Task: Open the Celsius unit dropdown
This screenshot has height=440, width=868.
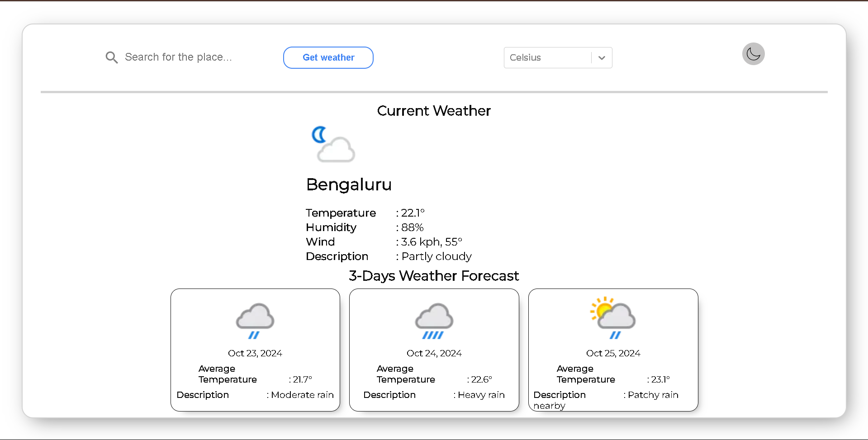Action: 558,57
